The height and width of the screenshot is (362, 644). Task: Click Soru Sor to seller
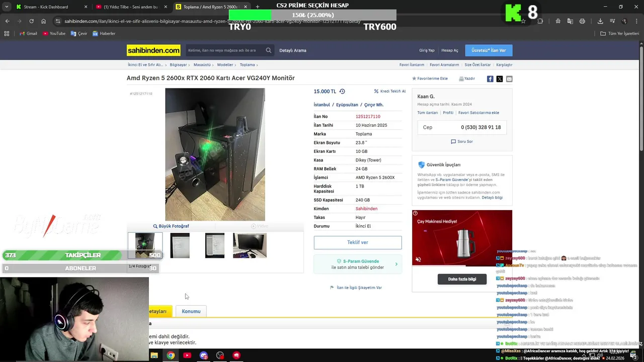click(x=462, y=142)
